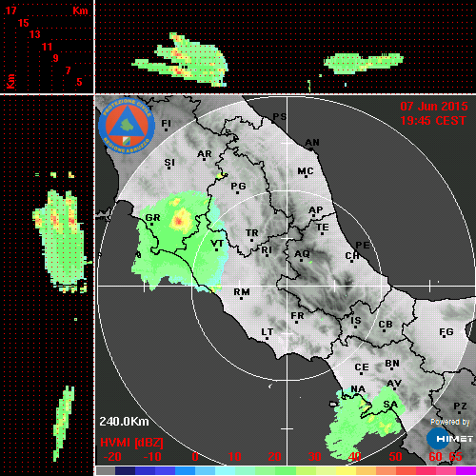Click the '9' height label
The width and height of the screenshot is (476, 476).
pos(56,58)
